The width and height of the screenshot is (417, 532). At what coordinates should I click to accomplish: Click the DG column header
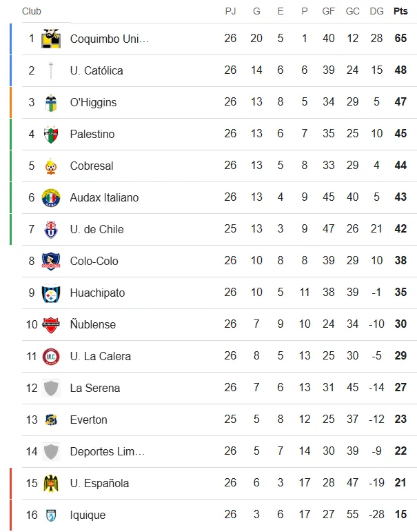pos(376,11)
